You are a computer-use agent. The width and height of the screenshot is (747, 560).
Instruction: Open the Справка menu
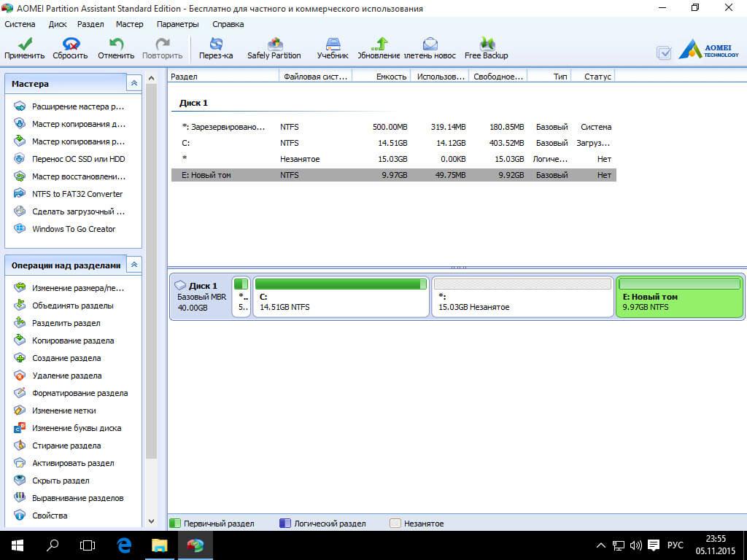[x=228, y=24]
